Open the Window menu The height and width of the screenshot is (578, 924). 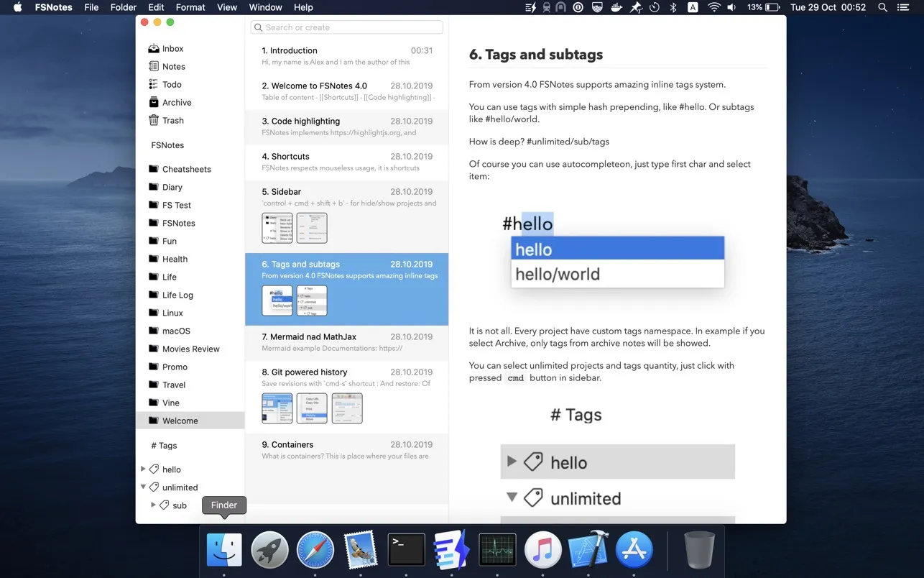(x=265, y=7)
